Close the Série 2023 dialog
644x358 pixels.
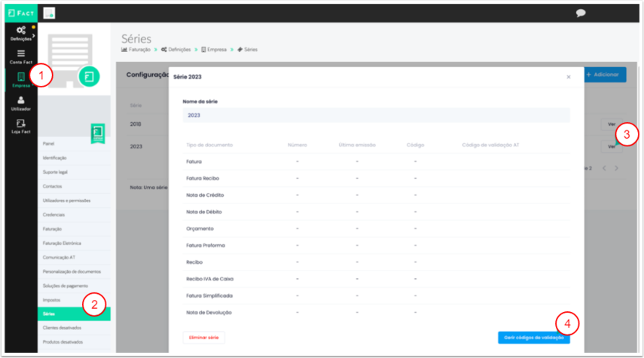pyautogui.click(x=568, y=77)
